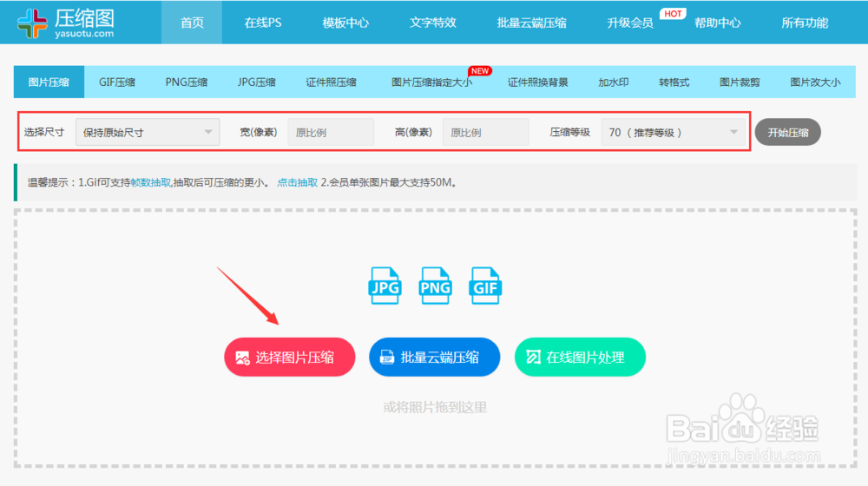868x486 pixels.
Task: Open the 图片裁剪 tab
Action: click(740, 82)
